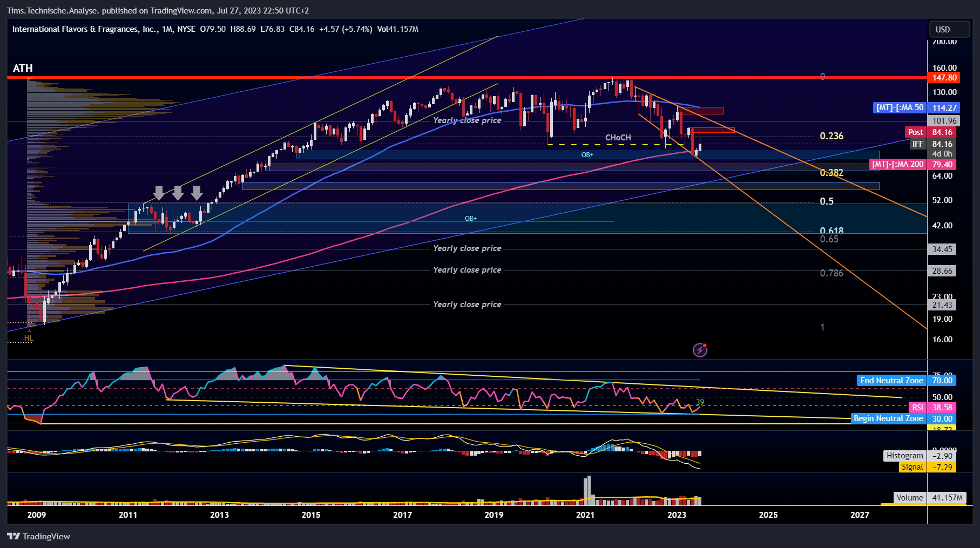
Task: Select the [MT]-[:MA 50 indicator label
Action: pyautogui.click(x=900, y=107)
